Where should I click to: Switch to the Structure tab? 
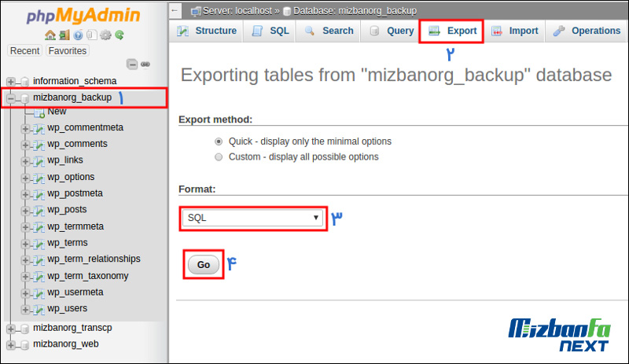click(x=207, y=31)
